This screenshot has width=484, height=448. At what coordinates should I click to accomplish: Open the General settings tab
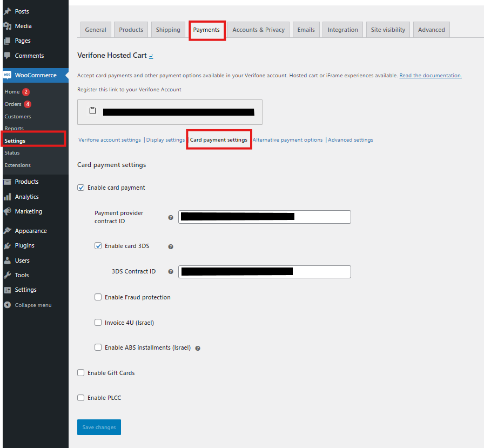point(96,30)
